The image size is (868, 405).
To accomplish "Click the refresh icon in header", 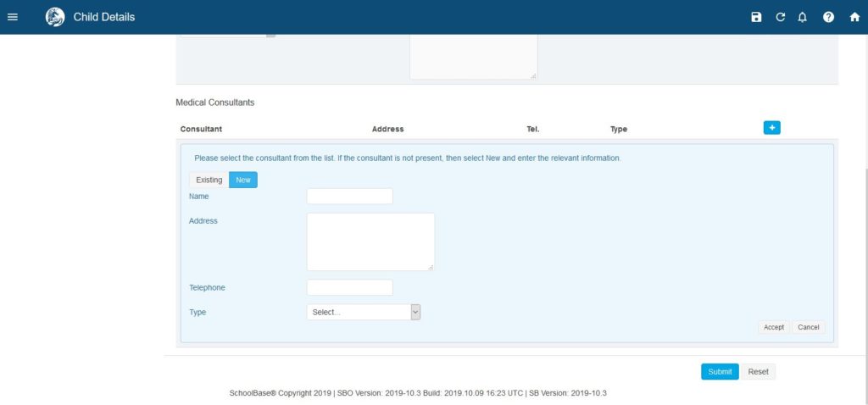I will (x=781, y=17).
